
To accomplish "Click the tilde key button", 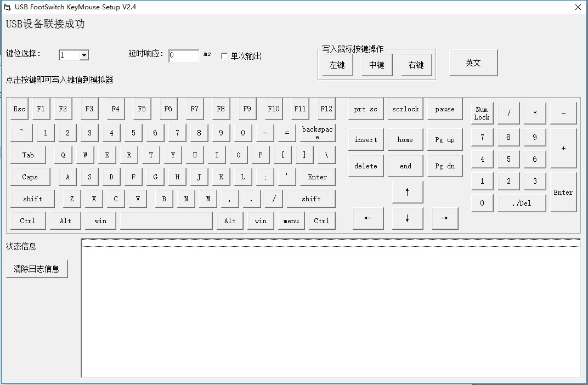I will 21,133.
